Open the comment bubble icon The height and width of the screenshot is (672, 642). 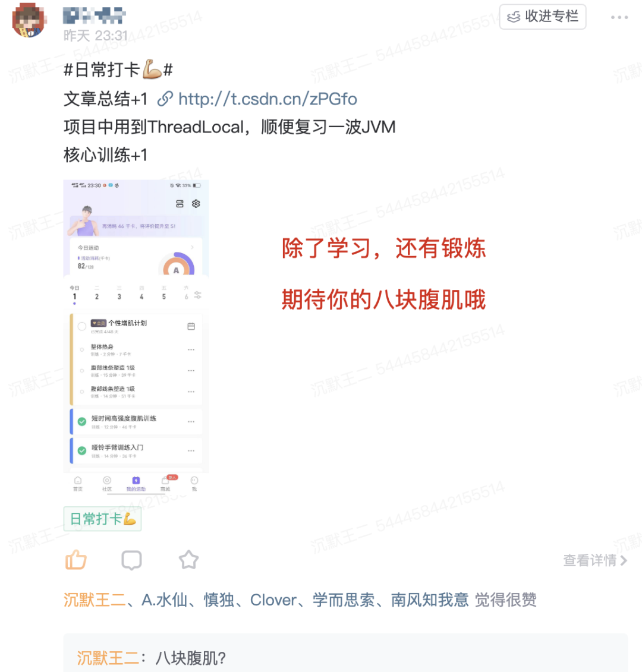tap(131, 560)
